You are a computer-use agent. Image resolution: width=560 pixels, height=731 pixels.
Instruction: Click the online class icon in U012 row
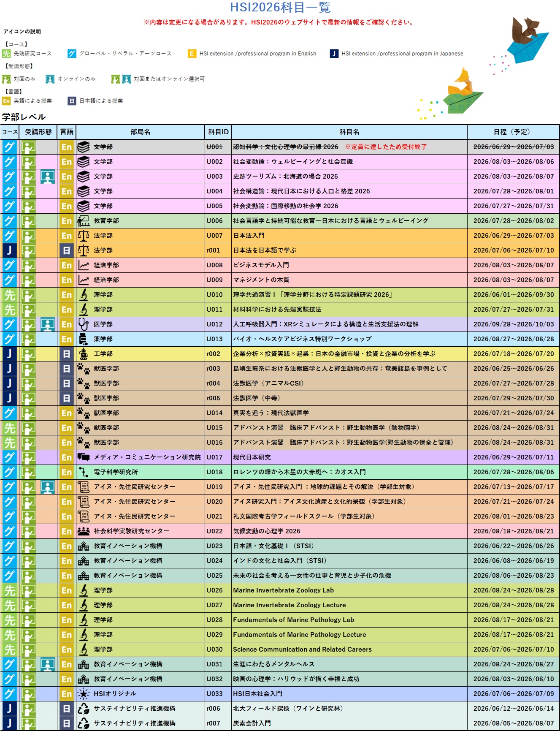[x=48, y=324]
